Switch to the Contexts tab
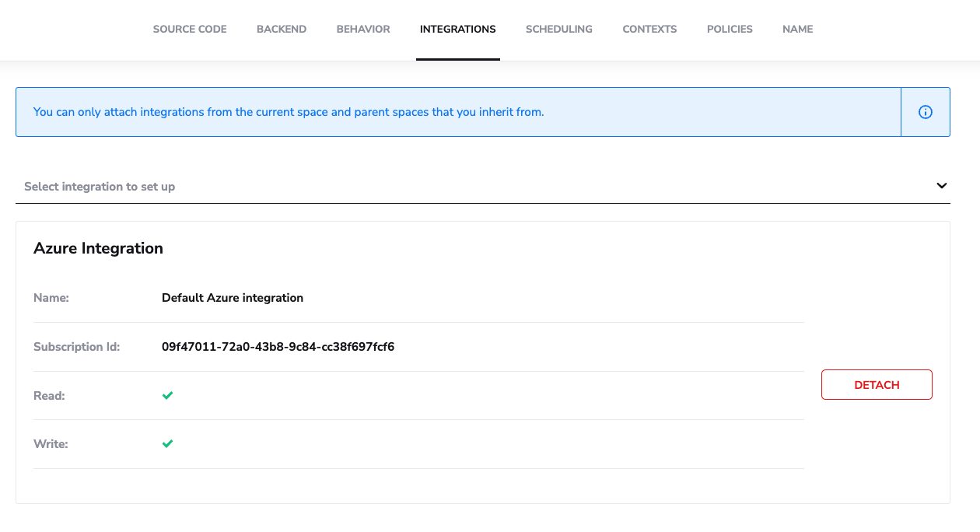980x532 pixels. pyautogui.click(x=649, y=30)
